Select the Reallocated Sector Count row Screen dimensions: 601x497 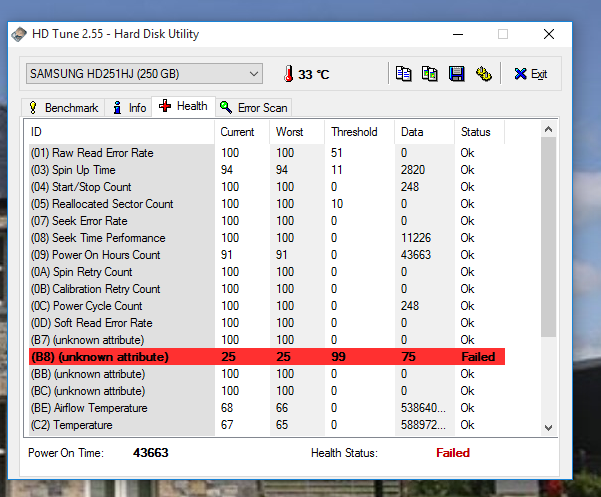pyautogui.click(x=267, y=204)
